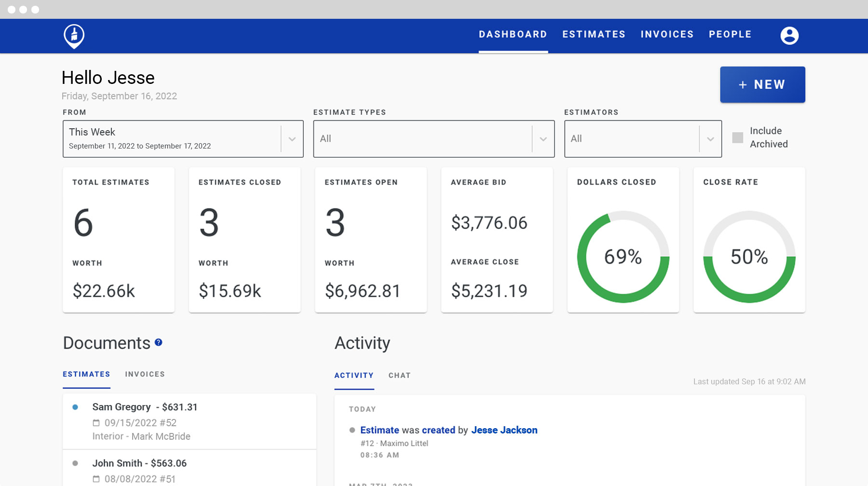
Task: Switch to Invoices tab under Documents
Action: 145,374
